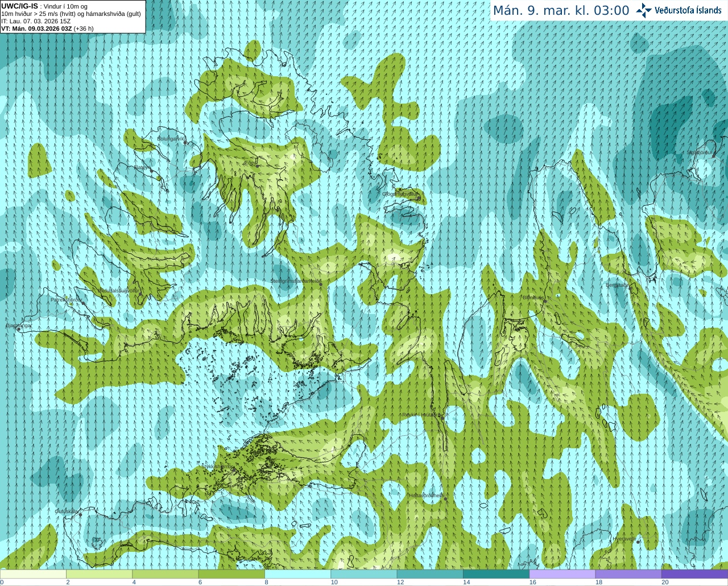728x586 pixels.
Task: Click the legend scale number 20
Action: (x=665, y=582)
